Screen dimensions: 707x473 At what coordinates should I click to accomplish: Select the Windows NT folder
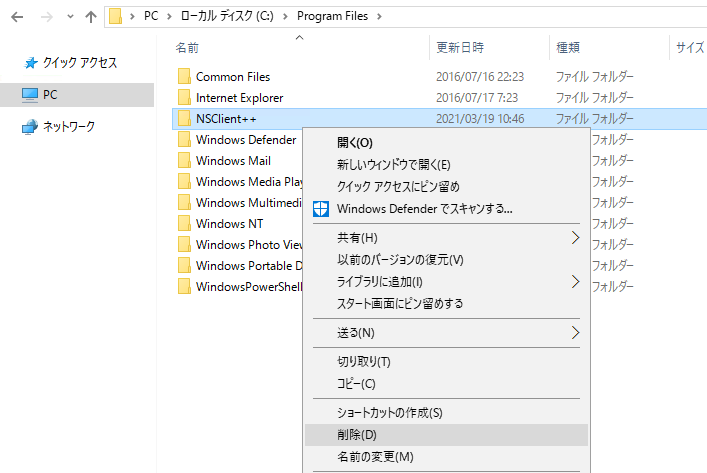(229, 224)
